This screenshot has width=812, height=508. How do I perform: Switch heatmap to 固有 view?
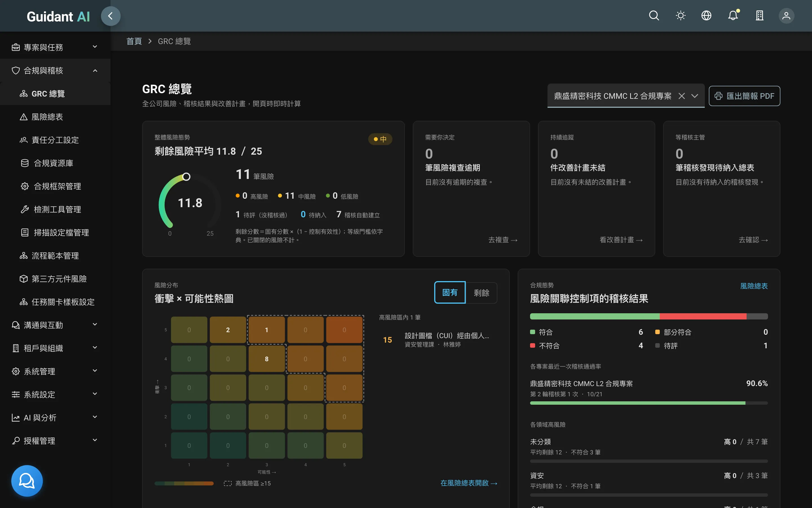tap(450, 293)
